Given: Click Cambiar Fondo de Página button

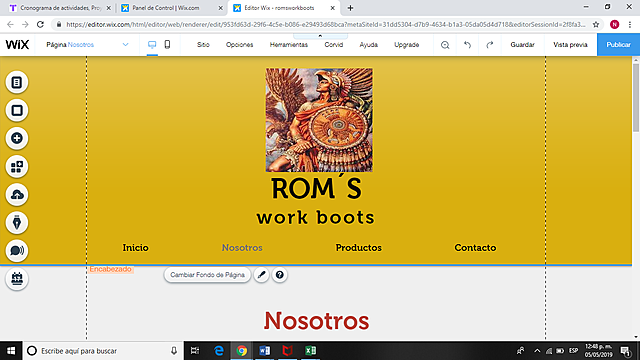Looking at the screenshot, I should 207,275.
